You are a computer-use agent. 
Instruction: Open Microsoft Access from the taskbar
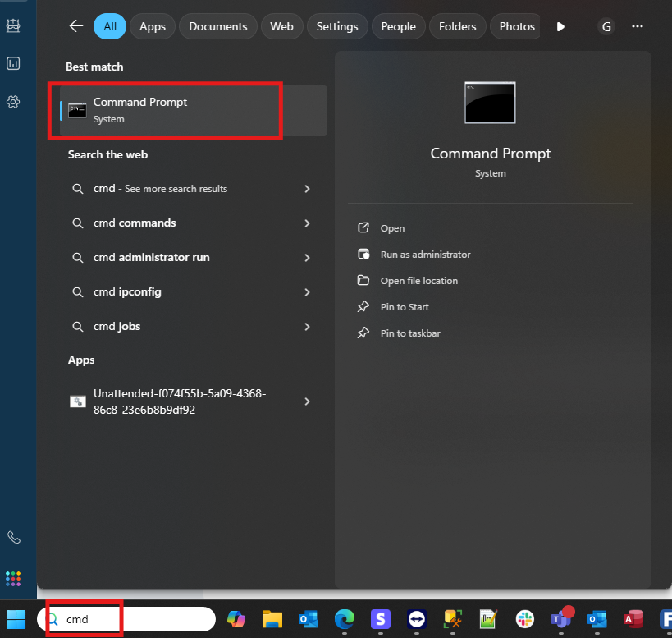(633, 619)
